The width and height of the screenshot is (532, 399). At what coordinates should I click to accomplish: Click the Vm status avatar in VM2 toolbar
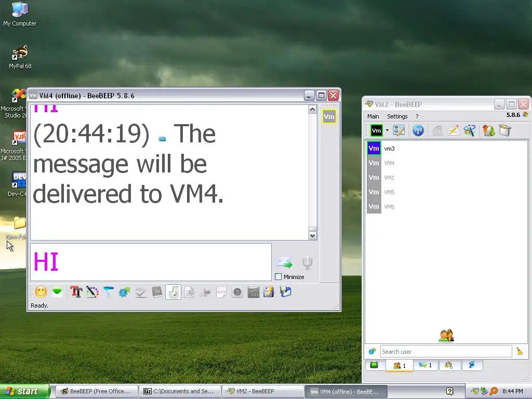pyautogui.click(x=377, y=130)
